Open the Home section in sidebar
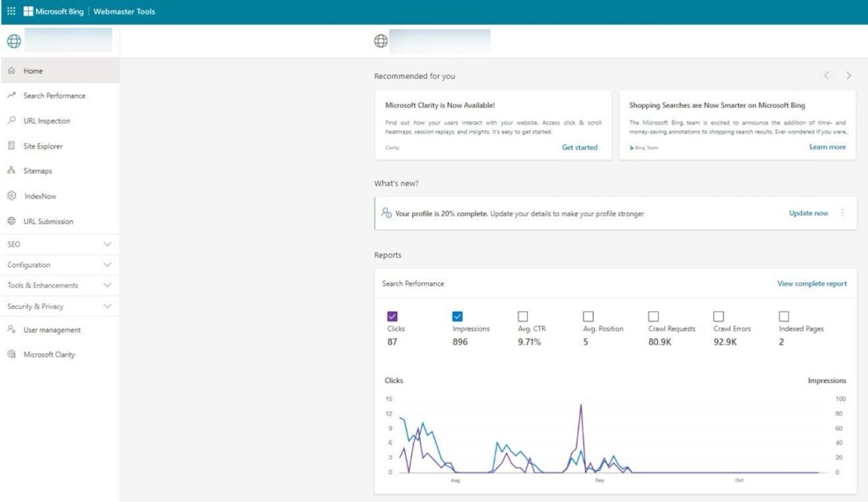This screenshot has height=502, width=868. pyautogui.click(x=33, y=70)
